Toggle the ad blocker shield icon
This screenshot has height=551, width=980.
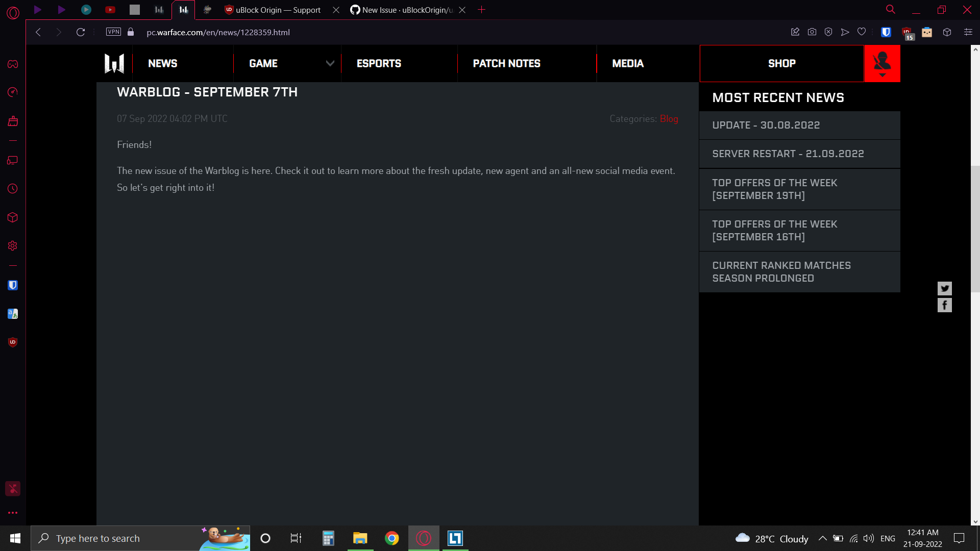[x=828, y=32]
